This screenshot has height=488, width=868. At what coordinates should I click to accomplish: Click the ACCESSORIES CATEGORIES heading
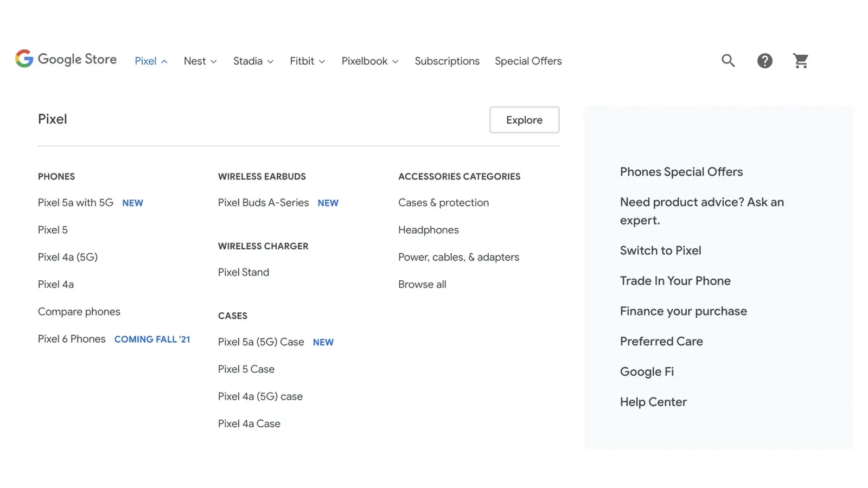coord(459,177)
